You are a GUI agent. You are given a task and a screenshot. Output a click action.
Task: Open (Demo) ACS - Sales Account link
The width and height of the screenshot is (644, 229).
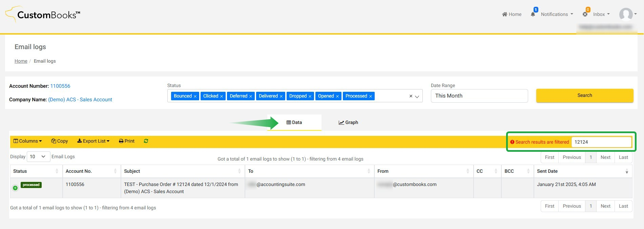click(x=80, y=100)
